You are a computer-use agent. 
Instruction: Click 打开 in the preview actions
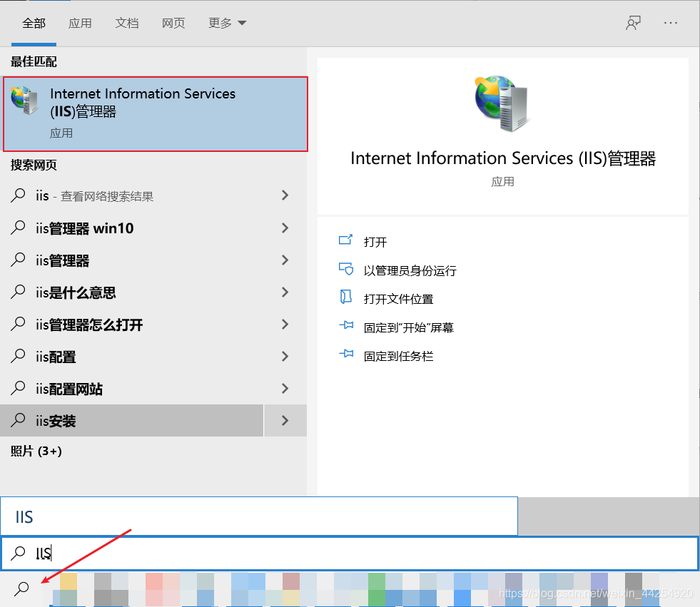[x=375, y=242]
